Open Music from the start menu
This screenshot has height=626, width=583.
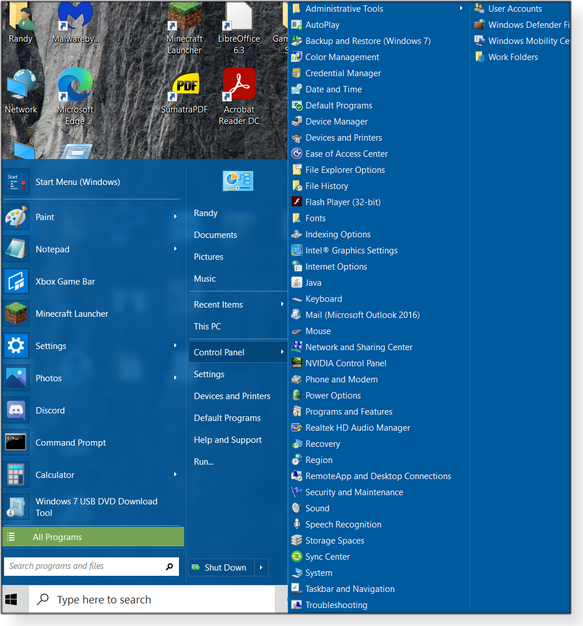[205, 279]
